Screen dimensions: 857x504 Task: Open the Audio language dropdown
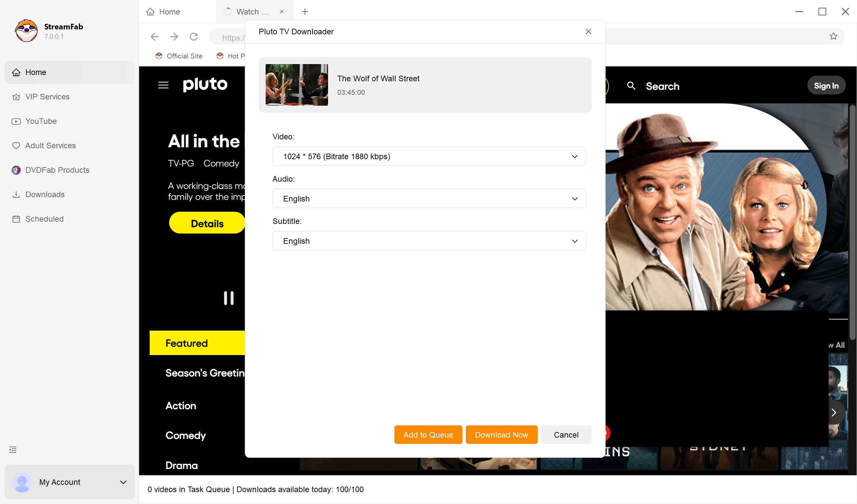pyautogui.click(x=575, y=198)
